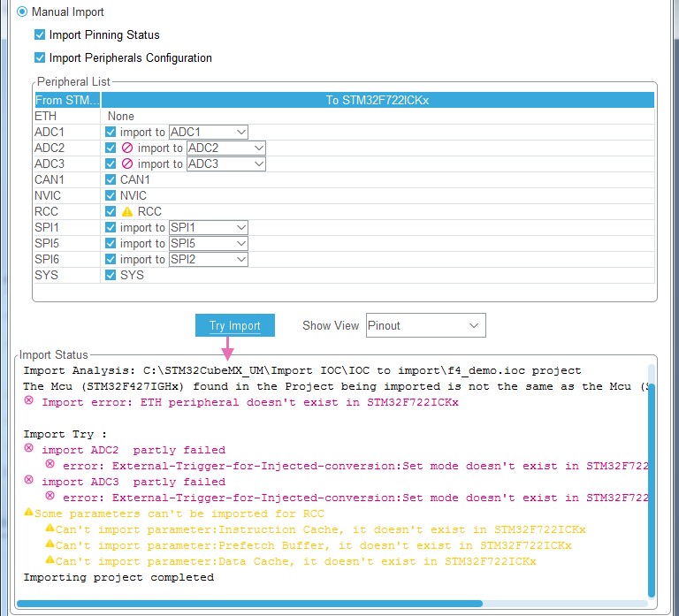Click warning icon beside Instruction Cache message
Viewport: 679px width, 616px height.
click(x=50, y=529)
